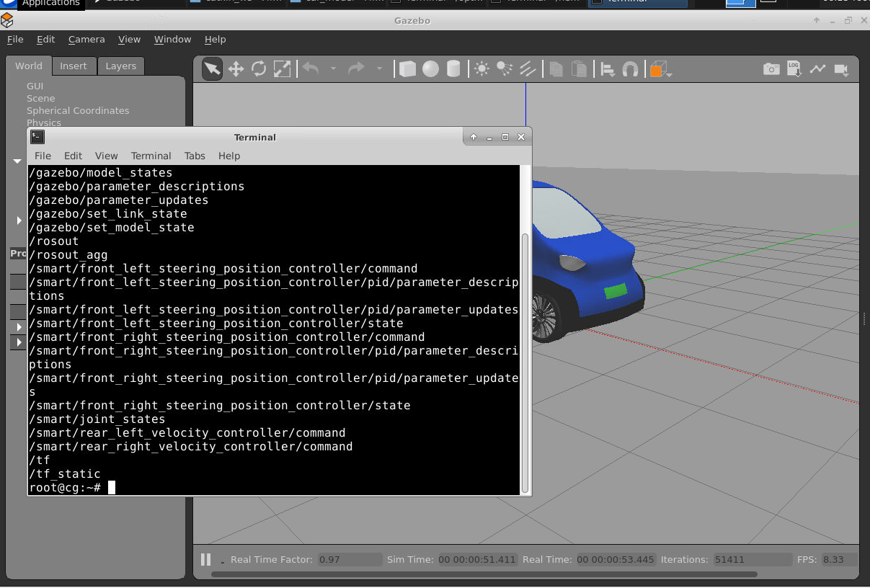Add a point light
The height and width of the screenshot is (588, 870).
pyautogui.click(x=481, y=69)
